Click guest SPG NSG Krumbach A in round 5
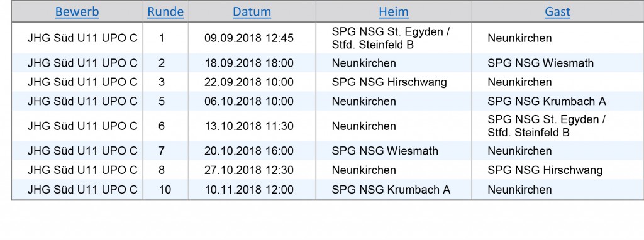The height and width of the screenshot is (240, 644). coord(547,101)
